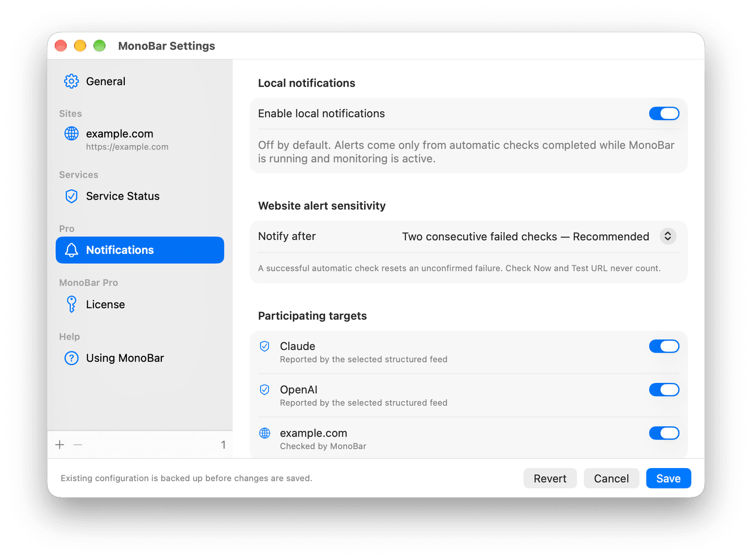The height and width of the screenshot is (560, 752).
Task: Click the https://example.com URL text
Action: click(127, 147)
